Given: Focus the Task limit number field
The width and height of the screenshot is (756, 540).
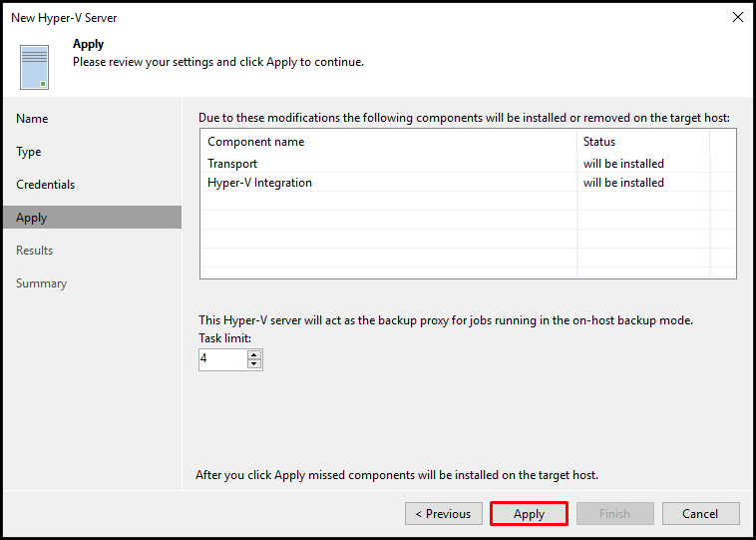Looking at the screenshot, I should point(223,359).
